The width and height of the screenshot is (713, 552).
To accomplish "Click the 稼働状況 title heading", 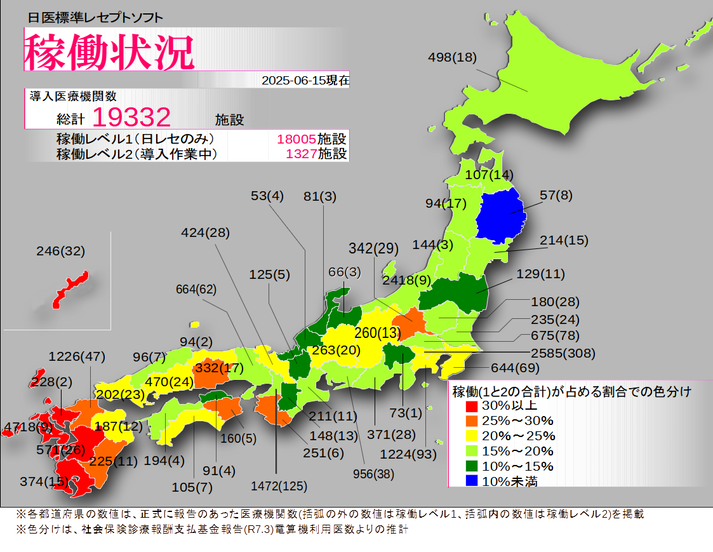I will click(x=109, y=52).
